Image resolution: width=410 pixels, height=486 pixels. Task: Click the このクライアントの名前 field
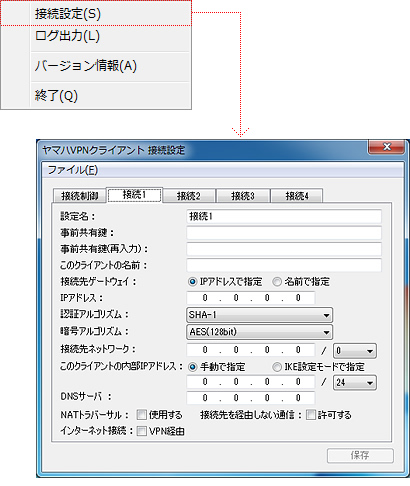pos(284,265)
